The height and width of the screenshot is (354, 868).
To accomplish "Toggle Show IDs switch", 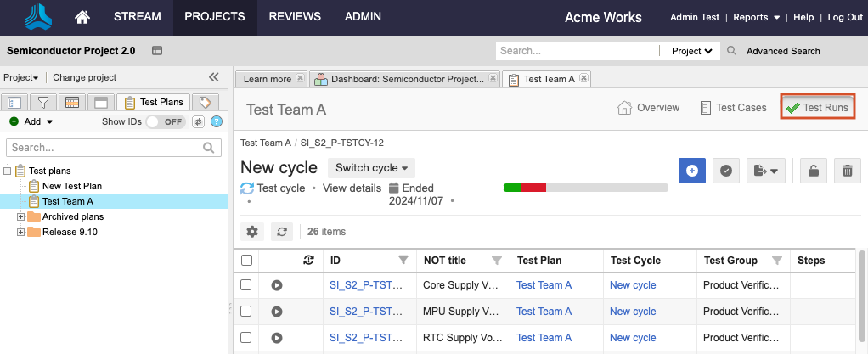I will pos(166,121).
